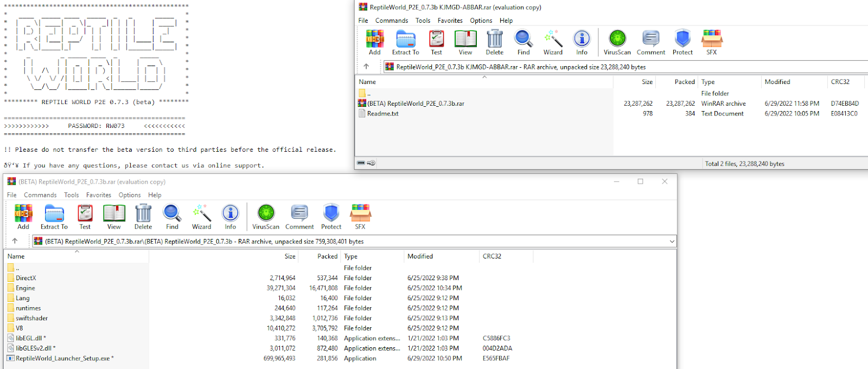This screenshot has height=369, width=868.
Task: Open the Wizard tool in the bottom window
Action: pos(201,217)
